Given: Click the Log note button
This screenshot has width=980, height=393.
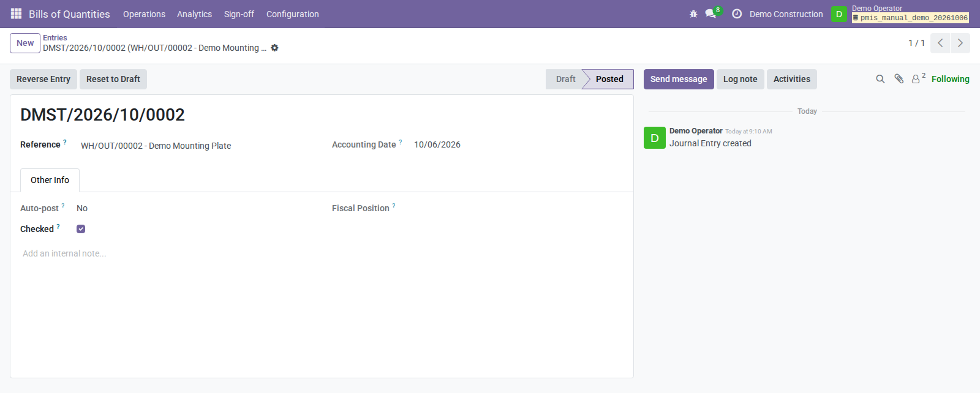Looking at the screenshot, I should tap(741, 79).
